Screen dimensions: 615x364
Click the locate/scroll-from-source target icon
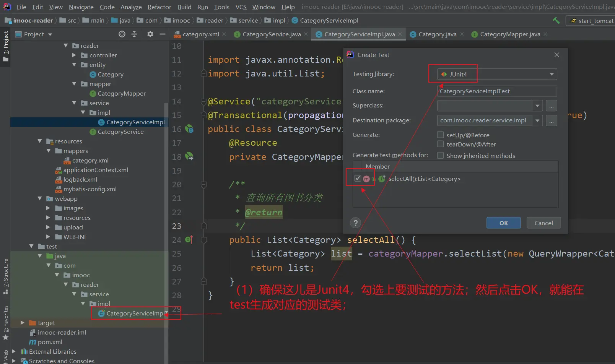pyautogui.click(x=122, y=34)
